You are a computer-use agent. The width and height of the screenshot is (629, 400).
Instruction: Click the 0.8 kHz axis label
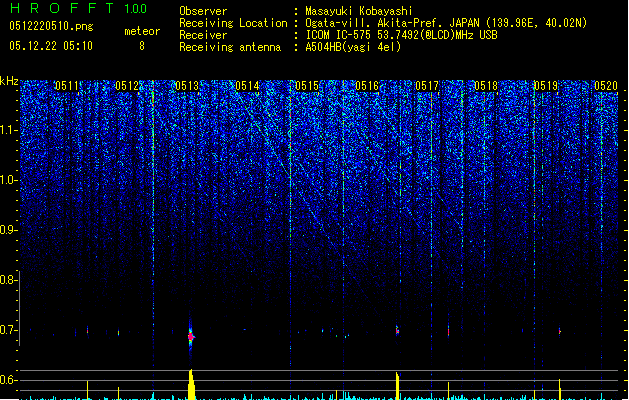(x=8, y=280)
